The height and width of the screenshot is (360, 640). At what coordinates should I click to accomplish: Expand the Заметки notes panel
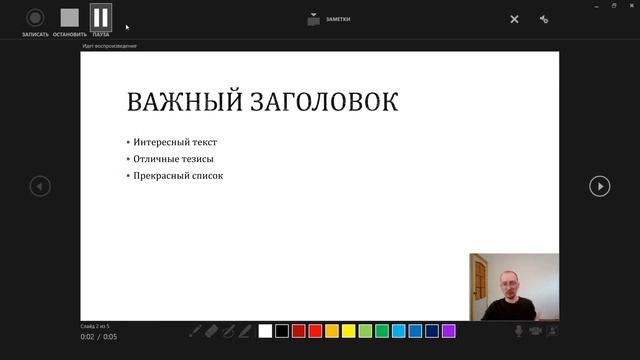pyautogui.click(x=329, y=19)
